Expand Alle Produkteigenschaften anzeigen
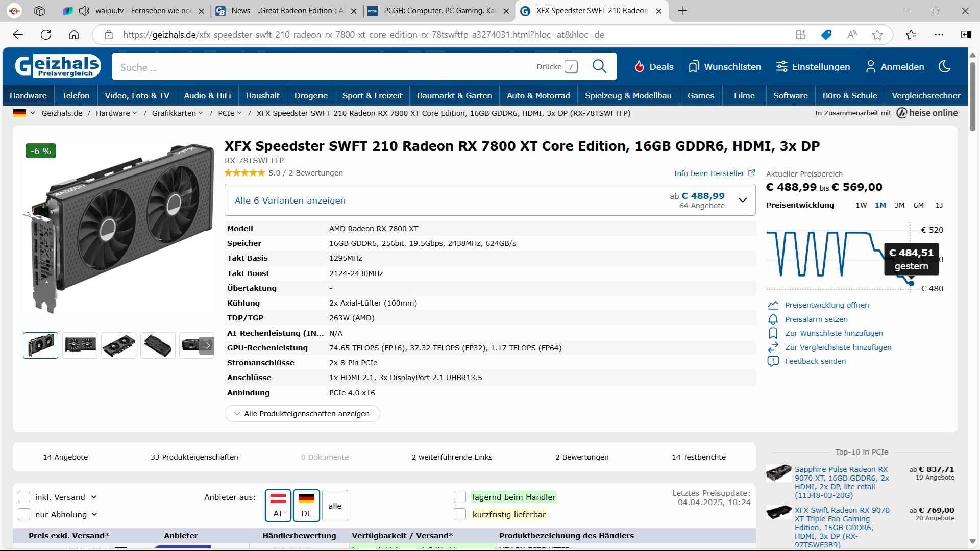 pyautogui.click(x=302, y=414)
